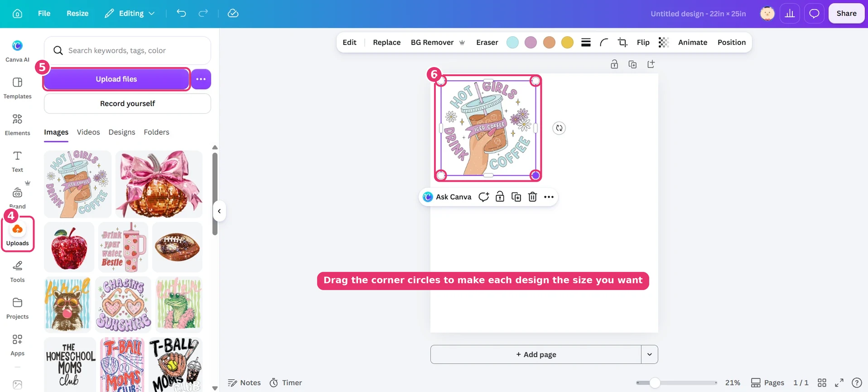Image resolution: width=868 pixels, height=392 pixels.
Task: Open more options on floating toolbar
Action: (549, 197)
